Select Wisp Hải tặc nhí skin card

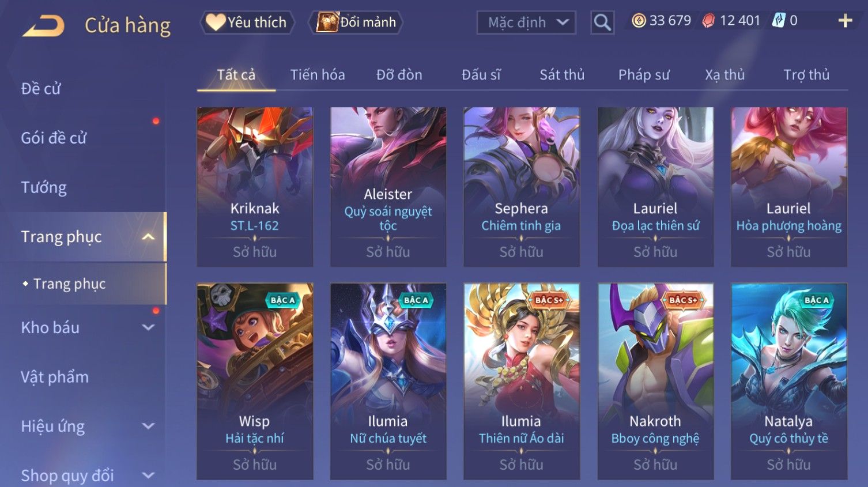(x=255, y=381)
